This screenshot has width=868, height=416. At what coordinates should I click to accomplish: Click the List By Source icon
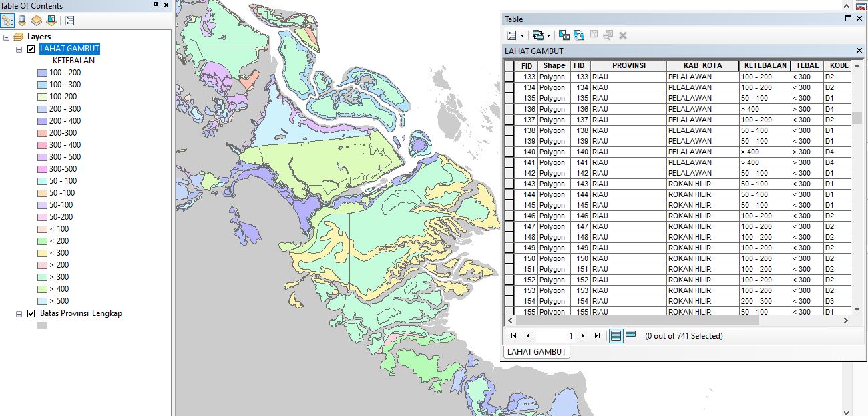tap(22, 20)
